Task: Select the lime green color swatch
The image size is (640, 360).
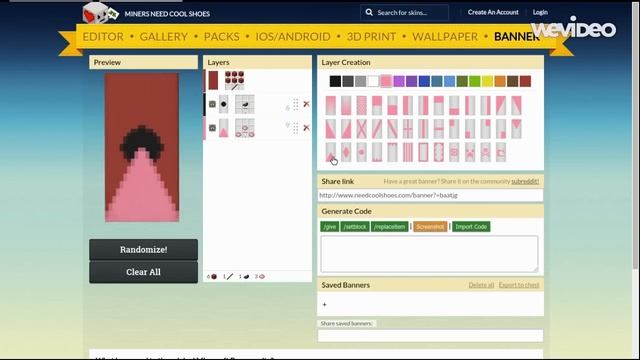Action: (475, 81)
